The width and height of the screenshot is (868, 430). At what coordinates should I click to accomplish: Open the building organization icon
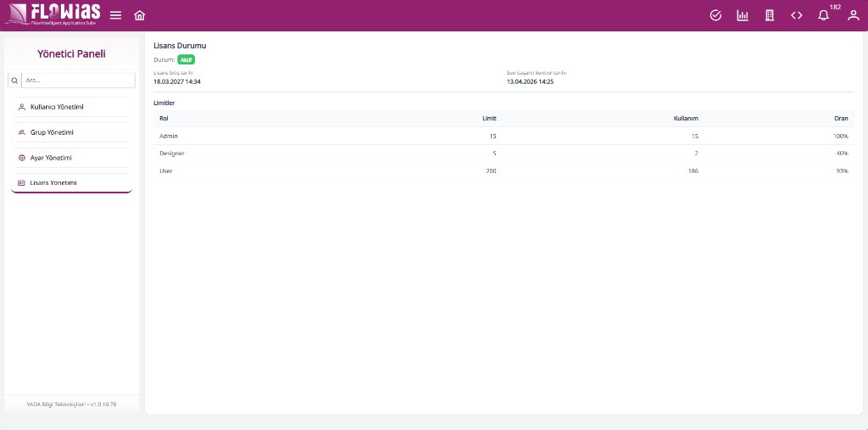pos(770,15)
